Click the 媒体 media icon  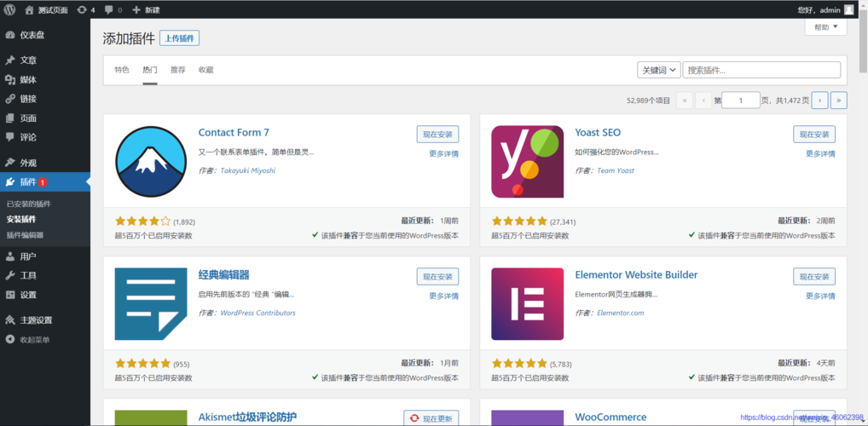point(10,80)
